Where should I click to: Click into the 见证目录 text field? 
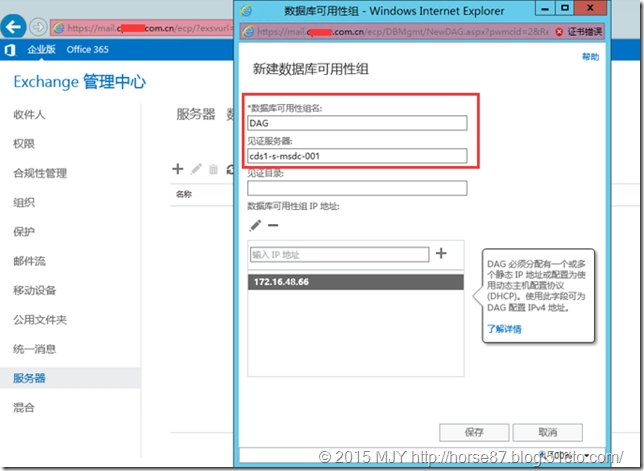coord(357,188)
